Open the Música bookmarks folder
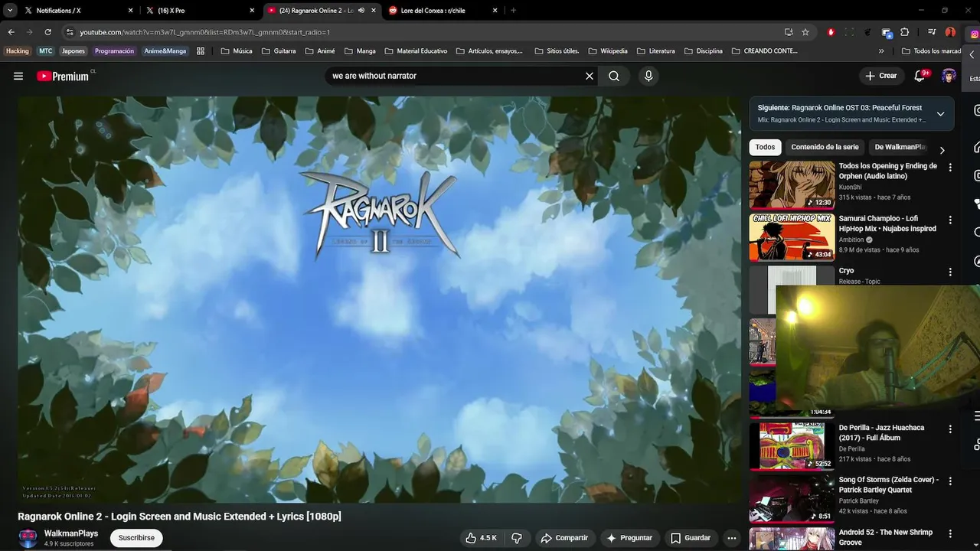 pyautogui.click(x=236, y=51)
